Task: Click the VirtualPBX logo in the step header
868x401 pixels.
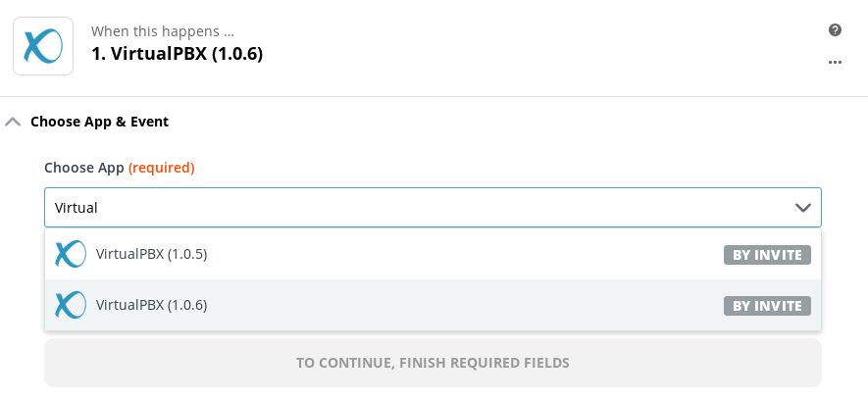Action: coord(43,45)
